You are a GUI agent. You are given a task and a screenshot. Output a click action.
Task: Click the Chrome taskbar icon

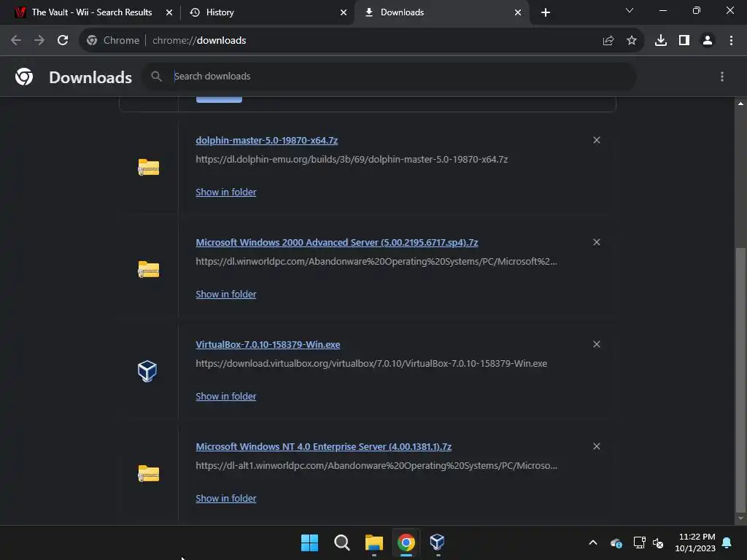click(x=406, y=542)
